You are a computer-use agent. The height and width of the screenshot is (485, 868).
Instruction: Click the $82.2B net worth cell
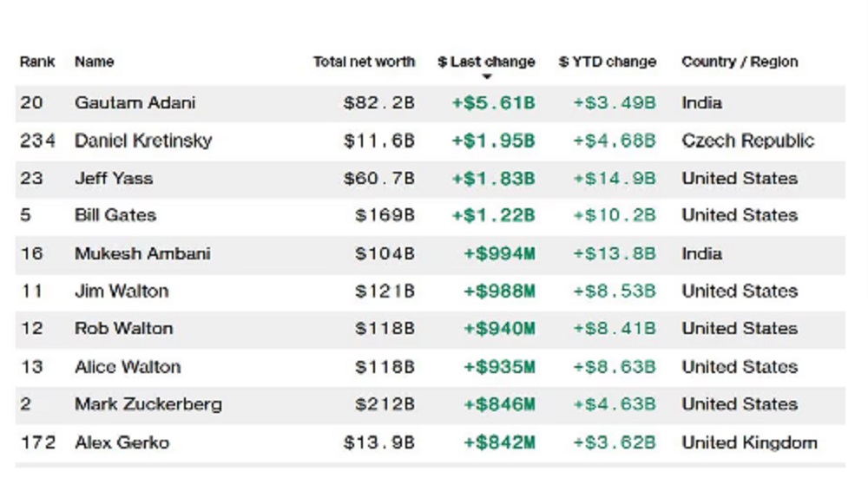click(378, 102)
